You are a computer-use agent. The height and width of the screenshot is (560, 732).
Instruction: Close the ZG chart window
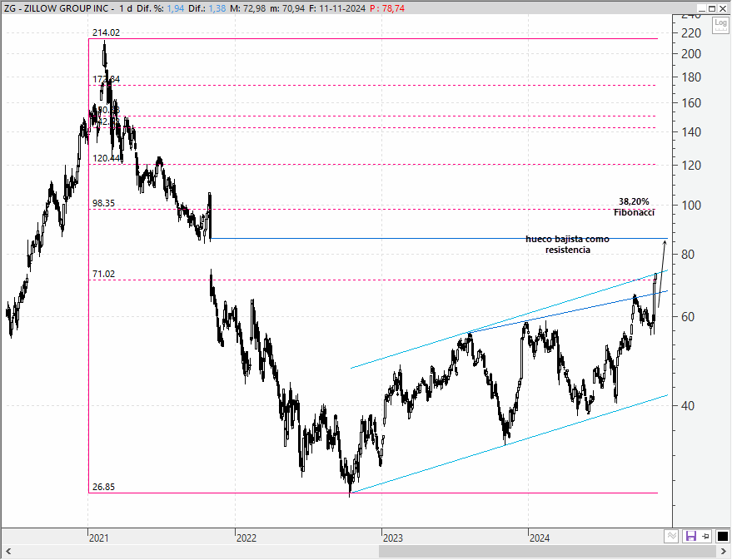point(723,8)
